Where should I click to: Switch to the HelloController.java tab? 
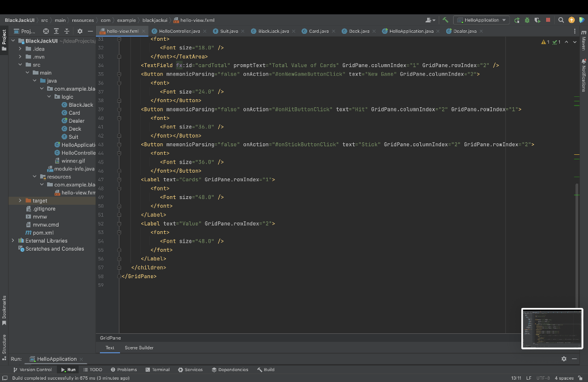179,31
